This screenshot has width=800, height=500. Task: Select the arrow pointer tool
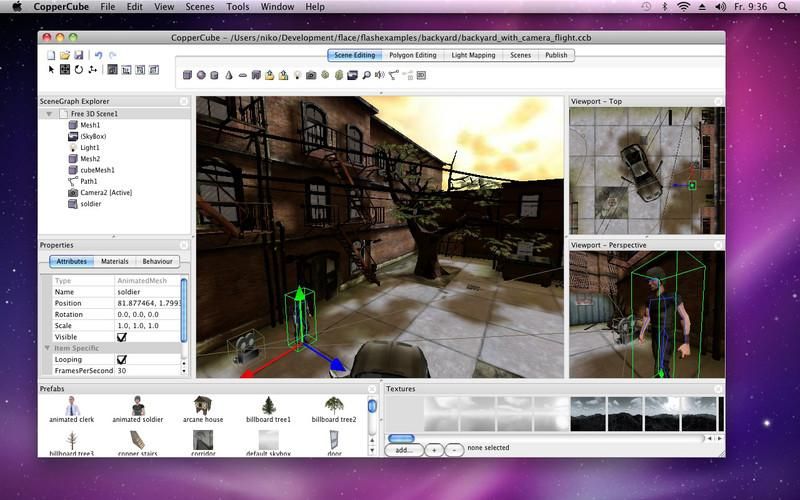pyautogui.click(x=51, y=70)
